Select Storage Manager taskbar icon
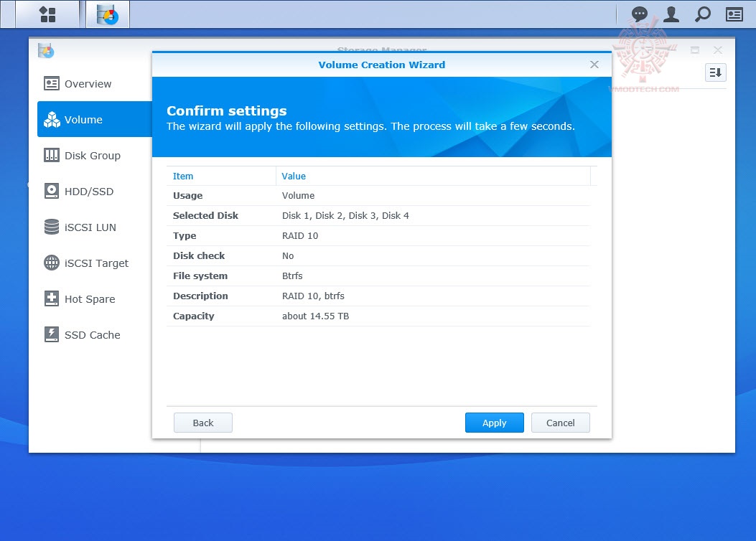Image resolution: width=756 pixels, height=541 pixels. (108, 14)
